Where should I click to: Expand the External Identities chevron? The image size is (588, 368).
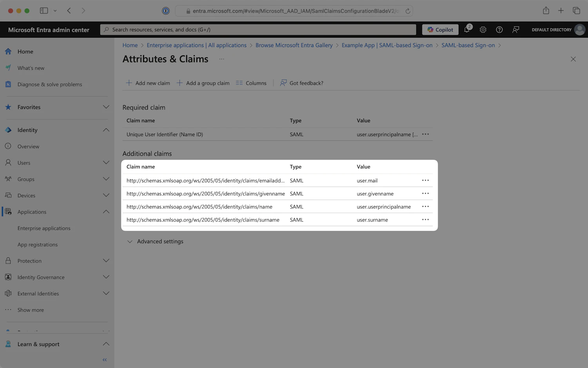106,293
